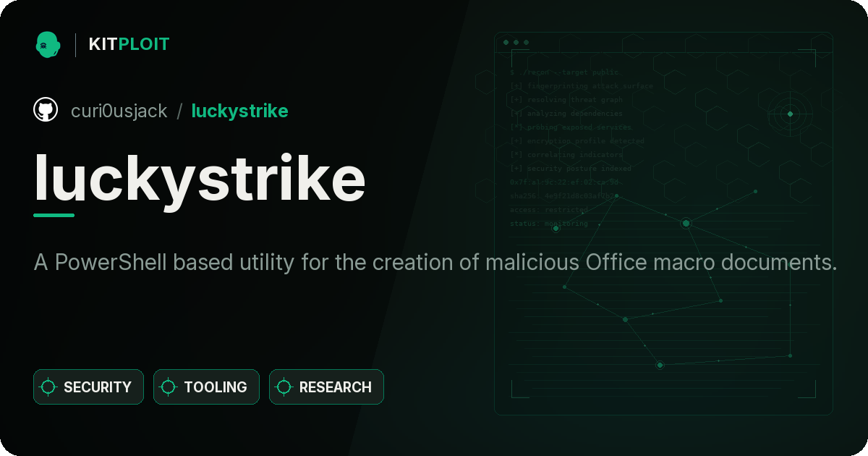Click the crosshair icon in TOOLING tag
Image resolution: width=868 pixels, height=456 pixels.
(169, 387)
